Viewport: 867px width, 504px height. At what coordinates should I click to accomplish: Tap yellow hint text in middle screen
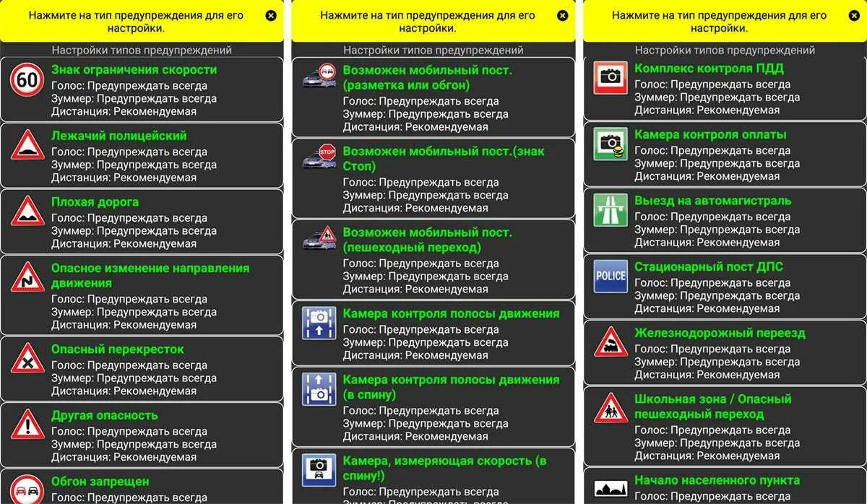point(428,22)
